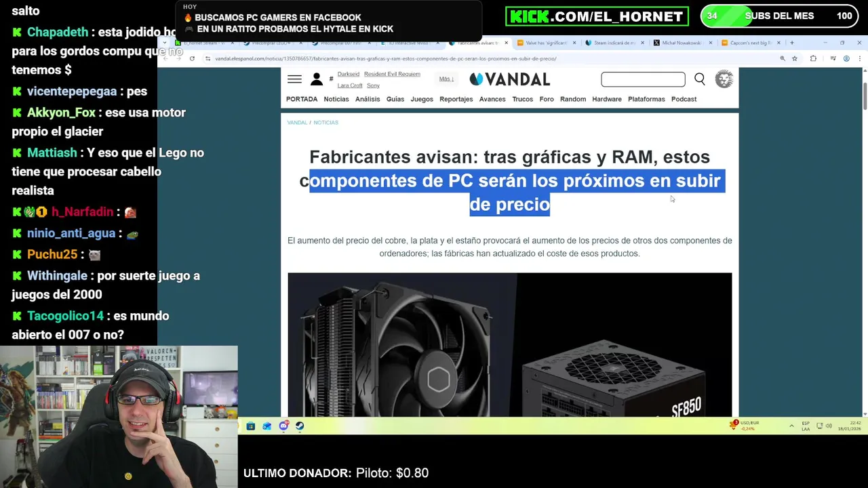The height and width of the screenshot is (488, 868).
Task: Click the subs del mes progress bar
Action: point(778,16)
